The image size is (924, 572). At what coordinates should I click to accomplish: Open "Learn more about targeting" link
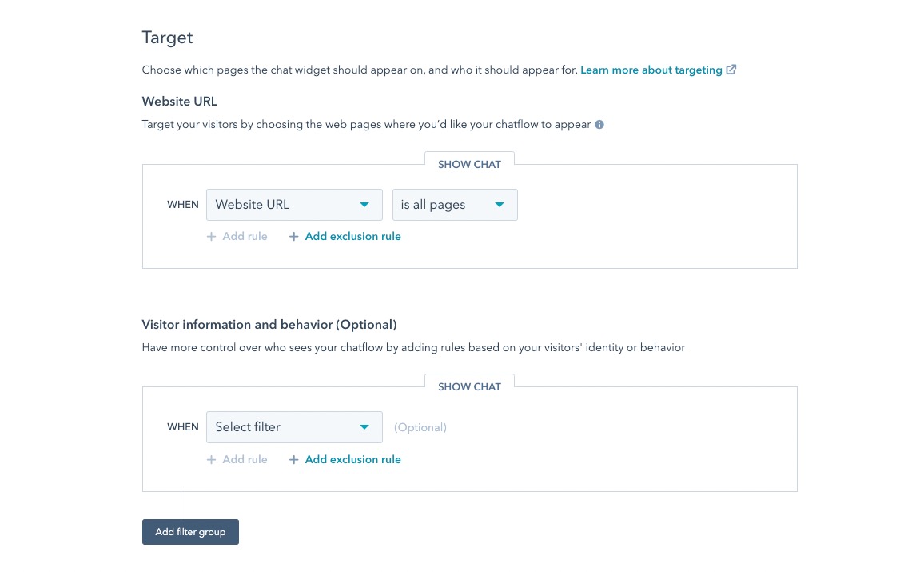click(651, 70)
